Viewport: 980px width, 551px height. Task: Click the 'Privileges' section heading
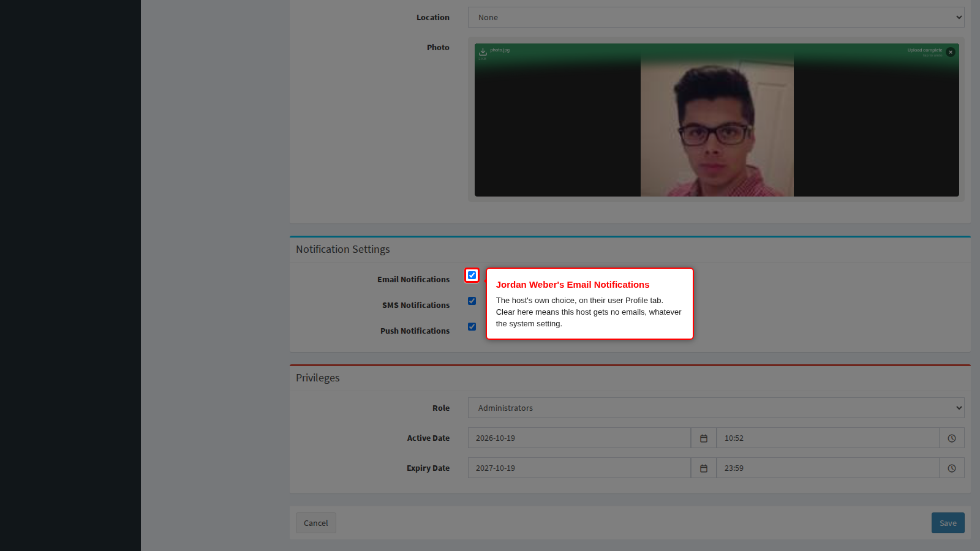click(318, 378)
